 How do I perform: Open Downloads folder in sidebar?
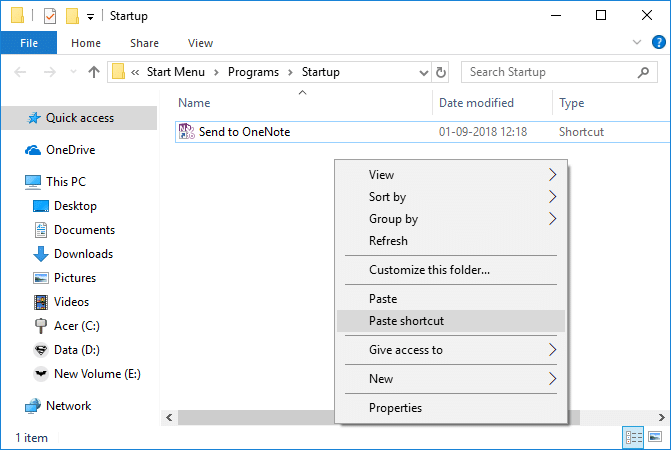coord(83,254)
